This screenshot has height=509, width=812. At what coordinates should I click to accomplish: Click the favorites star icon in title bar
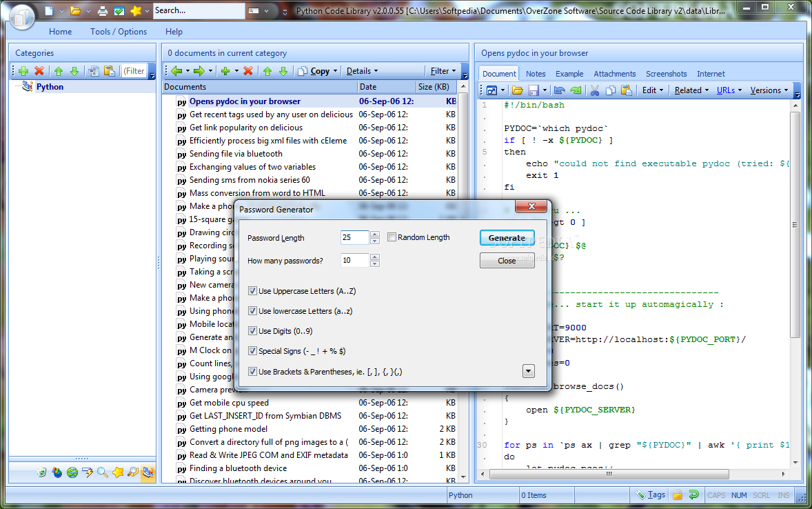[x=136, y=11]
